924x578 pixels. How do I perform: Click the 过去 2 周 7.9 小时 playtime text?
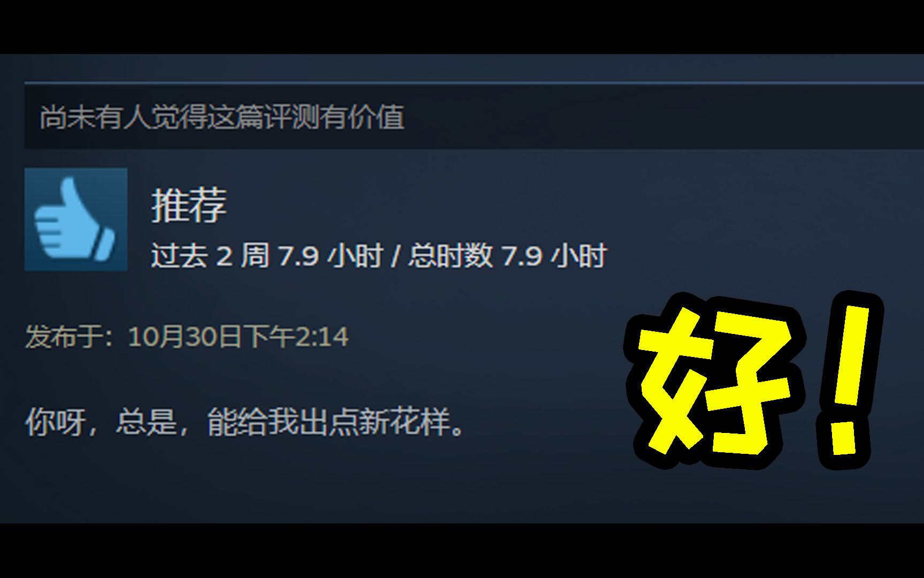tap(267, 255)
